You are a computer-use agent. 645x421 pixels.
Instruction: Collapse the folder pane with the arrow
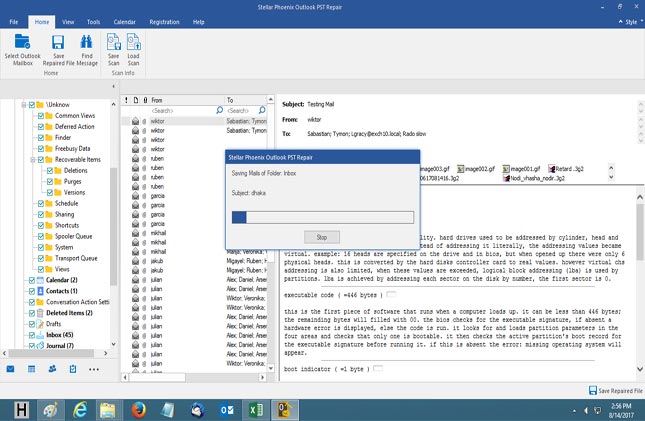113,86
